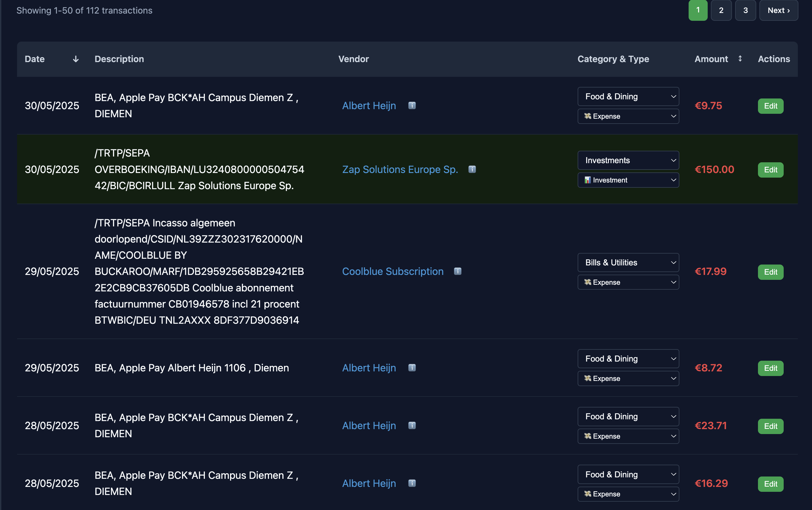The image size is (812, 510).
Task: Click the 30/05/2025 date in the Zap Solutions row
Action: coord(52,169)
